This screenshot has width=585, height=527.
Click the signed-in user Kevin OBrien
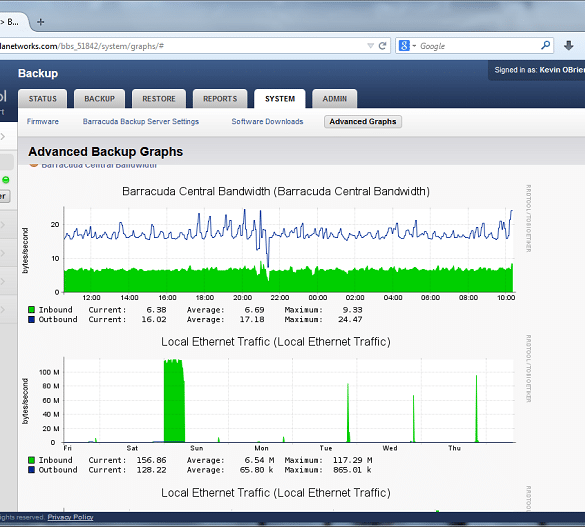[562, 70]
